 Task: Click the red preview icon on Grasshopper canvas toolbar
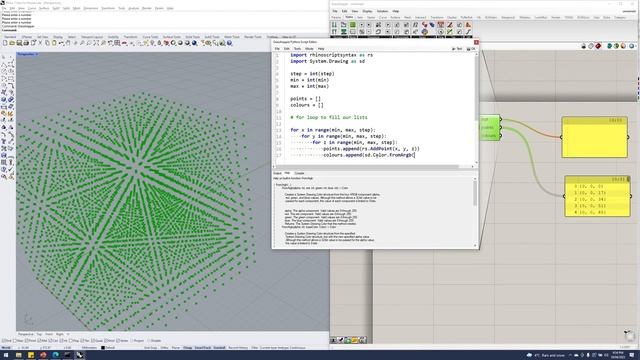click(598, 46)
